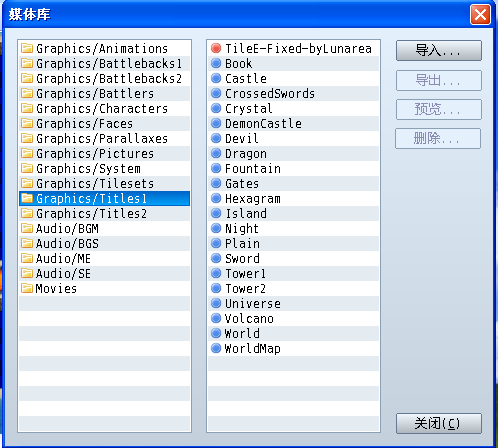
Task: Select the Universe file name
Action: (x=253, y=304)
